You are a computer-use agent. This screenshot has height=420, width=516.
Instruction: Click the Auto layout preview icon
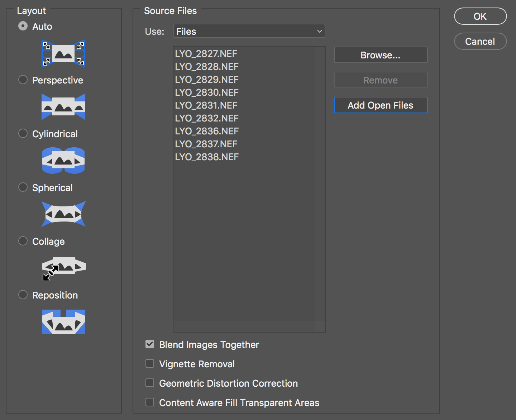[x=63, y=53]
